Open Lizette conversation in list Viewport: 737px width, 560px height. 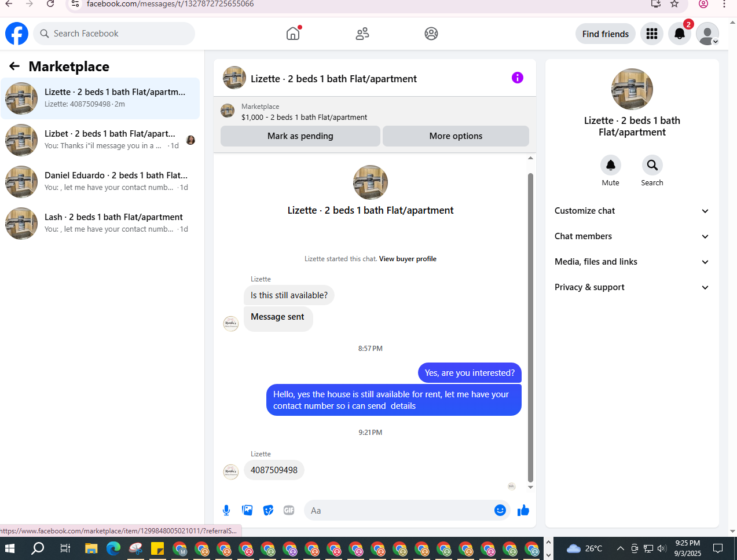[x=100, y=98]
